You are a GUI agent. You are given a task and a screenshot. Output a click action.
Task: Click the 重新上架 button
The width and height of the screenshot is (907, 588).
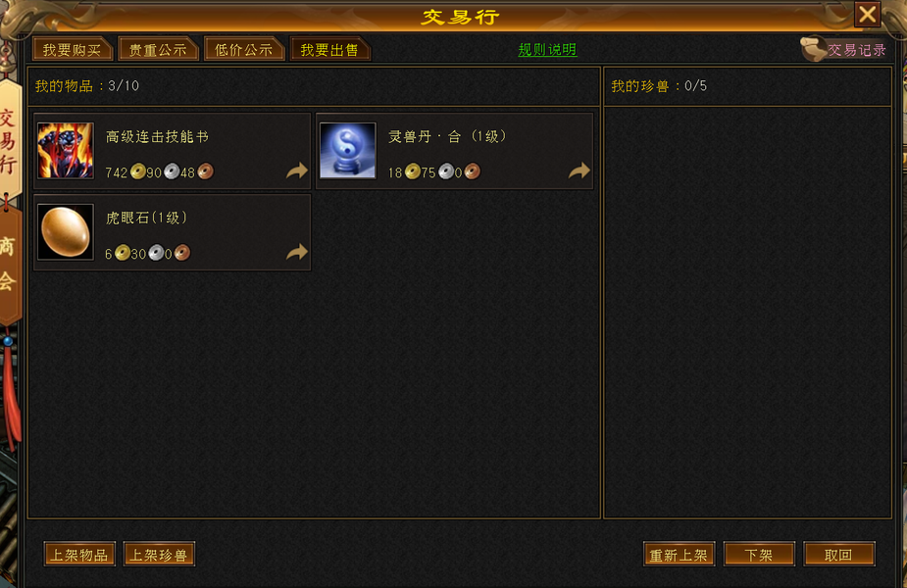coord(679,555)
